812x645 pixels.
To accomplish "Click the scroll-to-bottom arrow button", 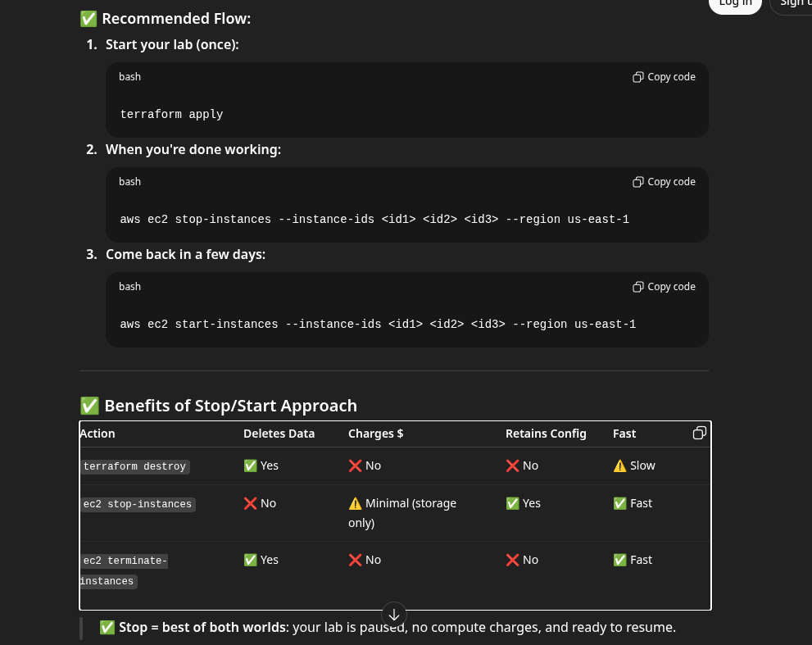I will coord(394,615).
